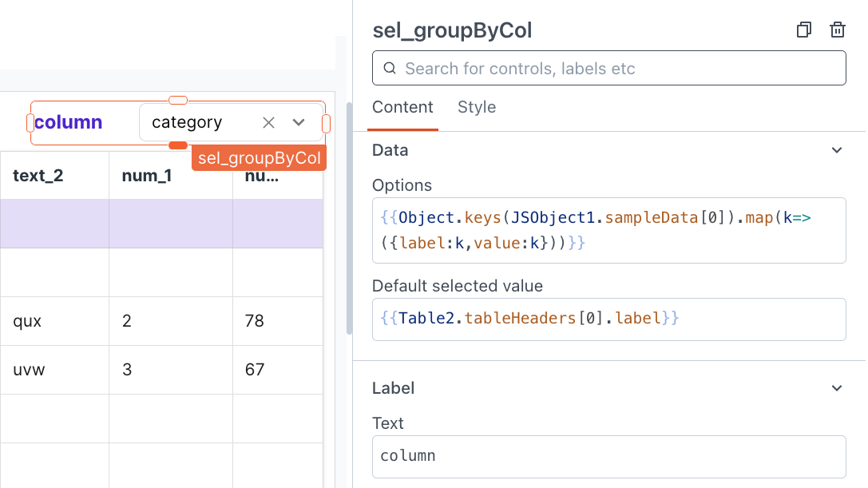Screen dimensions: 868x488
Task: Select the Content tab
Action: tap(402, 107)
